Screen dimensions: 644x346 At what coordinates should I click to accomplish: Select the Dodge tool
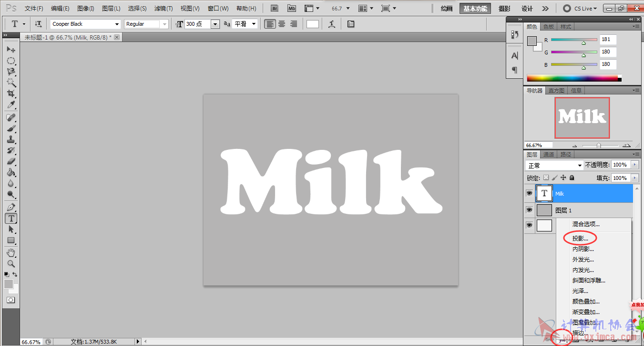(x=11, y=194)
